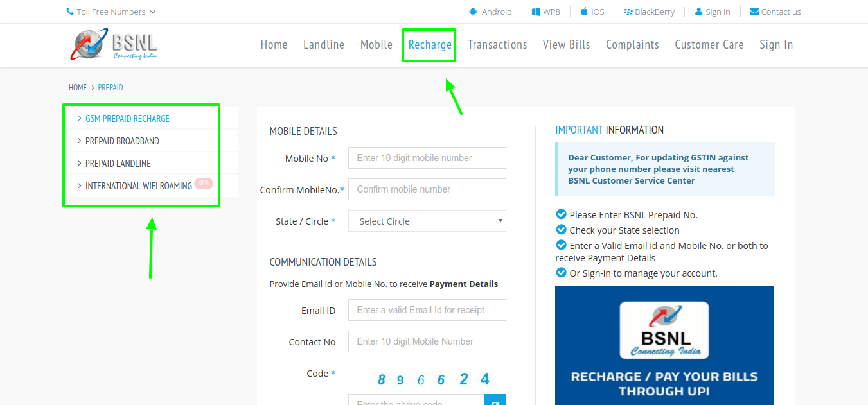Click the MOBILE DETAILS heading
Image resolution: width=868 pixels, height=405 pixels.
[x=303, y=131]
